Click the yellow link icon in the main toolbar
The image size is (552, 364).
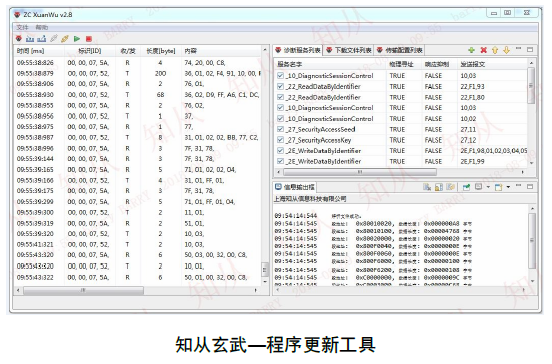click(x=65, y=38)
